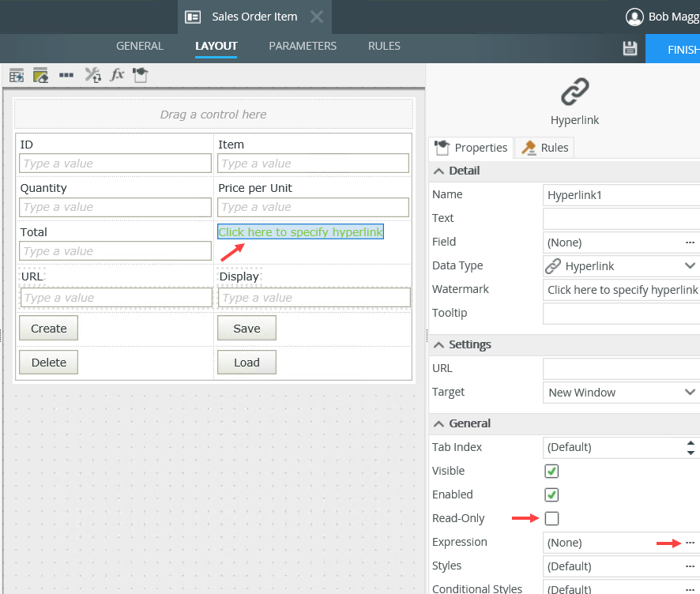Open the Target dropdown

621,393
